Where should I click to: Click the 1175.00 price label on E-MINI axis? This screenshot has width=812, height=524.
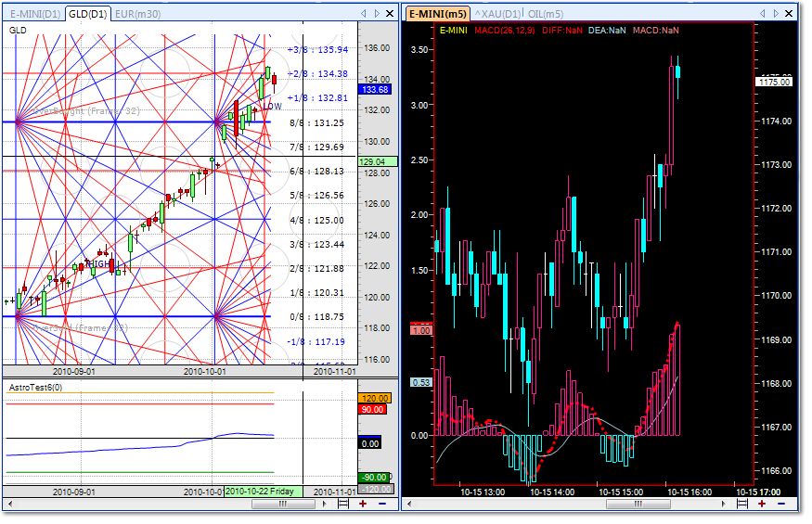point(775,82)
